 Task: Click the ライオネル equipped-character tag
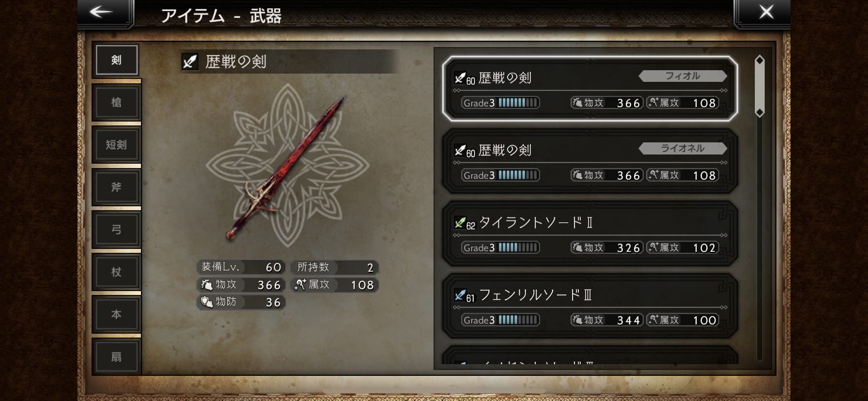click(x=682, y=149)
